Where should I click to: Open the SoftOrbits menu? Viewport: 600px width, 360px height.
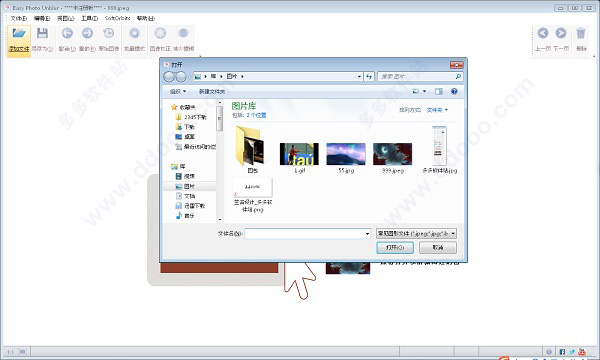coord(117,18)
